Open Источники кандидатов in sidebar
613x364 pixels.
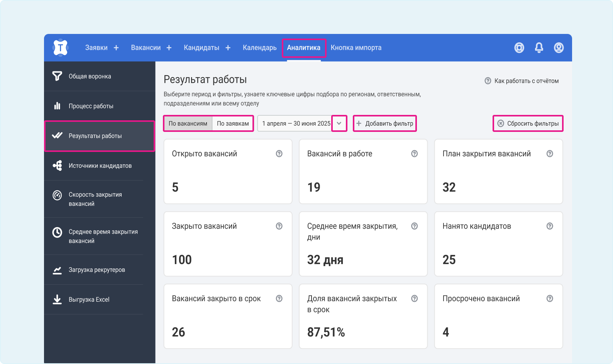(x=100, y=166)
